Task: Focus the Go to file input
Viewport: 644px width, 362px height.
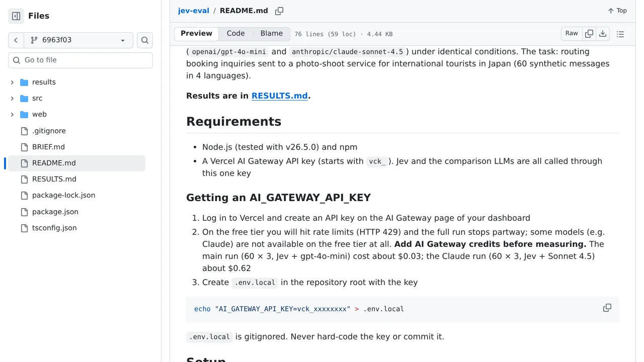Action: [x=80, y=60]
